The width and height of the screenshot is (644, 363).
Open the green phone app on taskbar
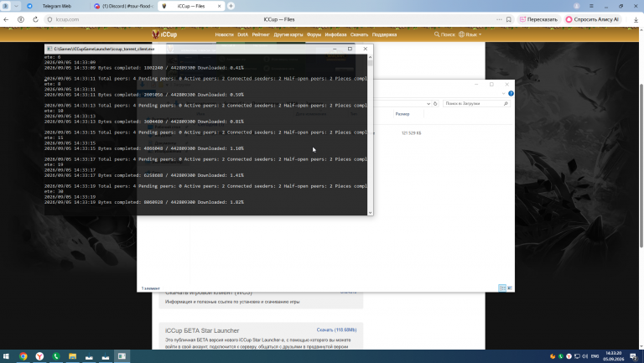click(x=56, y=356)
